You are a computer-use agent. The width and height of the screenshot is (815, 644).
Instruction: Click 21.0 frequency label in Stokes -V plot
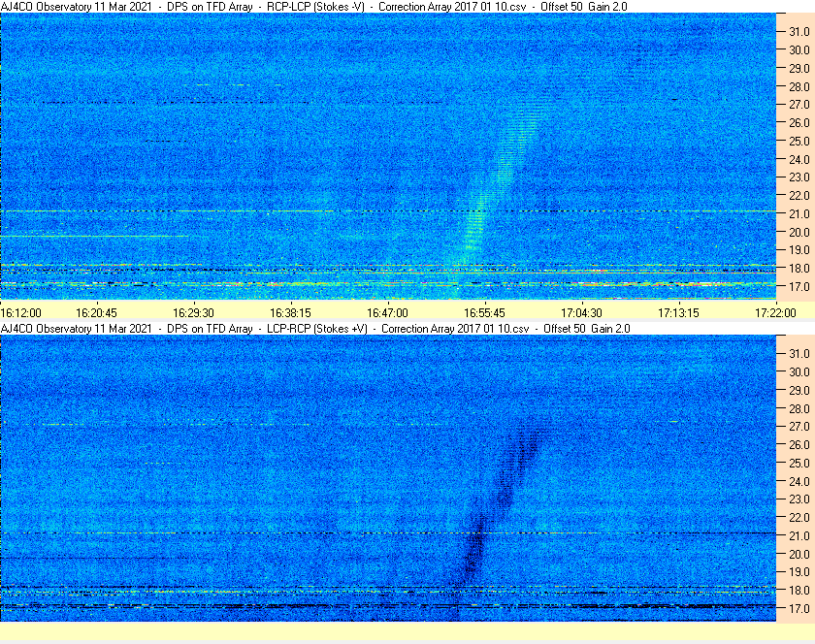click(x=799, y=213)
